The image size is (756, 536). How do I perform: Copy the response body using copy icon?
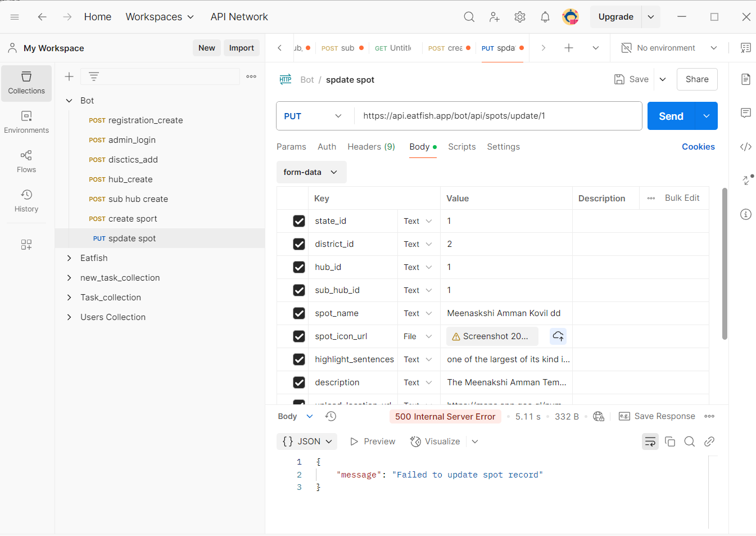click(x=669, y=442)
